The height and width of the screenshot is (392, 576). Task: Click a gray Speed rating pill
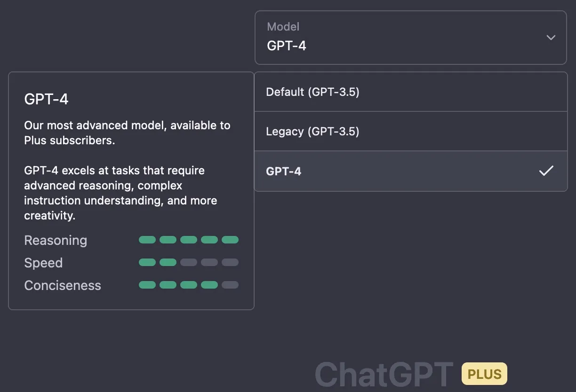209,262
